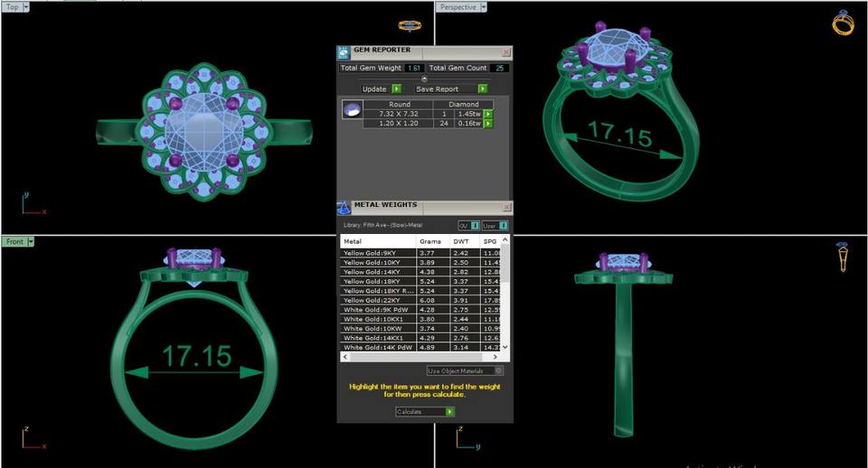Click green arrow for 1.45tw row

(487, 114)
